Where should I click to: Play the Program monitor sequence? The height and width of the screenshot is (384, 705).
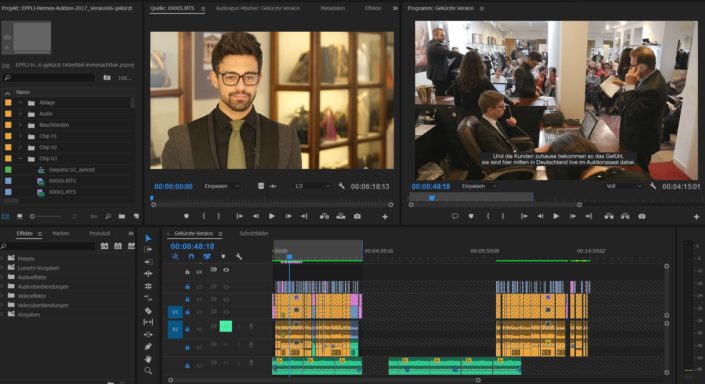pyautogui.click(x=556, y=216)
